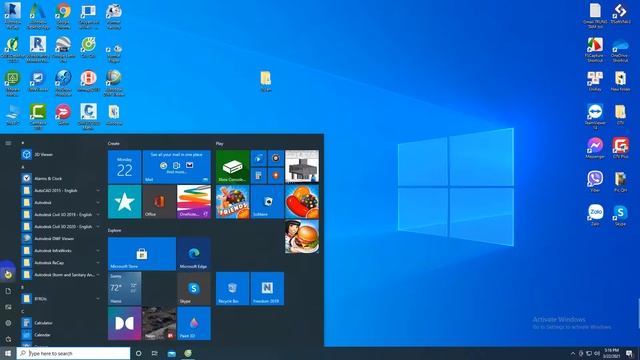Open Candy Crush Friends tile

coord(233,202)
